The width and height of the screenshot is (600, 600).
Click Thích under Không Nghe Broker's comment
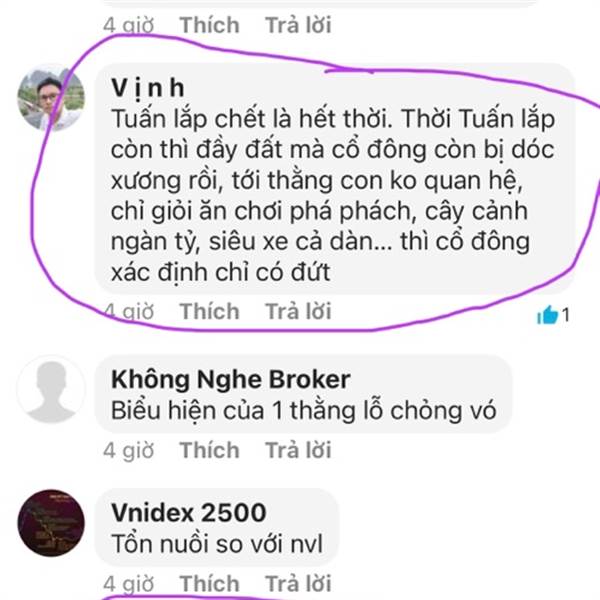(x=209, y=450)
